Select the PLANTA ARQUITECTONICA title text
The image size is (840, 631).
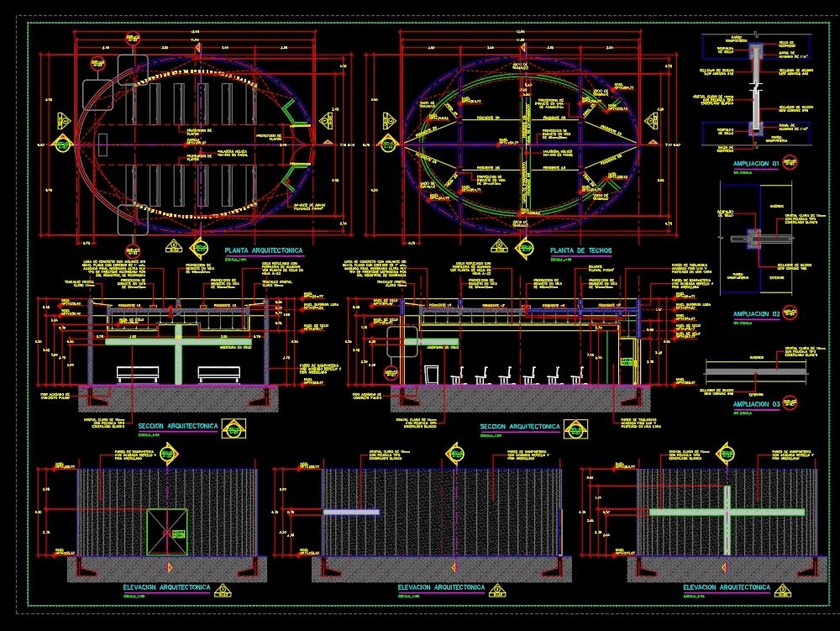pos(263,249)
